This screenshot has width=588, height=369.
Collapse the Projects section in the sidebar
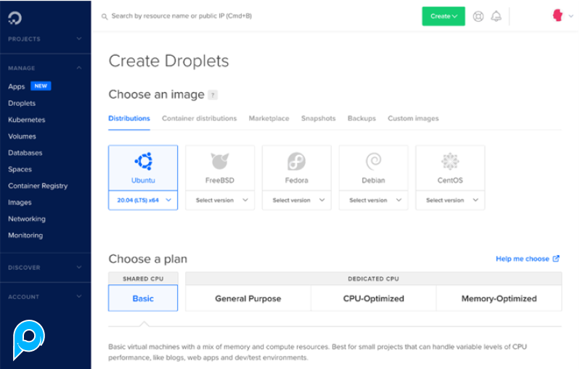(x=78, y=39)
